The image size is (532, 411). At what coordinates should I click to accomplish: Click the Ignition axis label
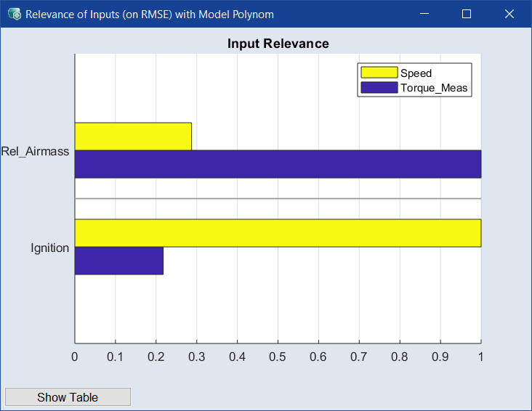49,248
